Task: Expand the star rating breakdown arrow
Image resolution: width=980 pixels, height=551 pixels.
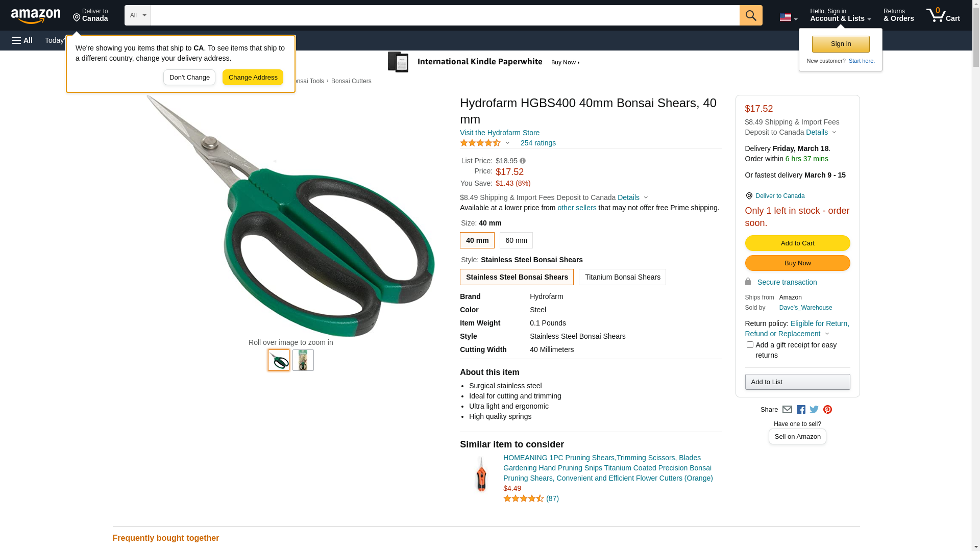Action: (x=507, y=143)
